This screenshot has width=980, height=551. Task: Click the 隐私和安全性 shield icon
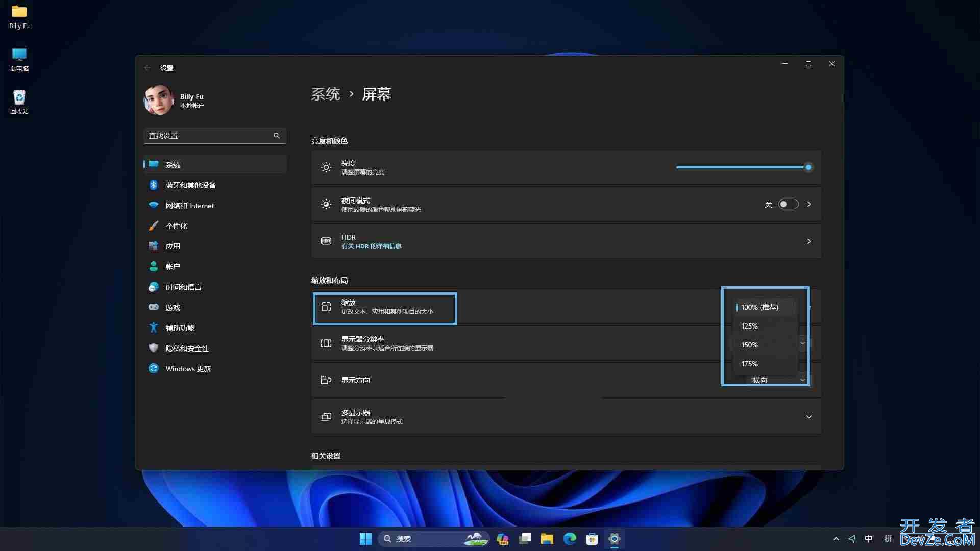click(x=154, y=348)
